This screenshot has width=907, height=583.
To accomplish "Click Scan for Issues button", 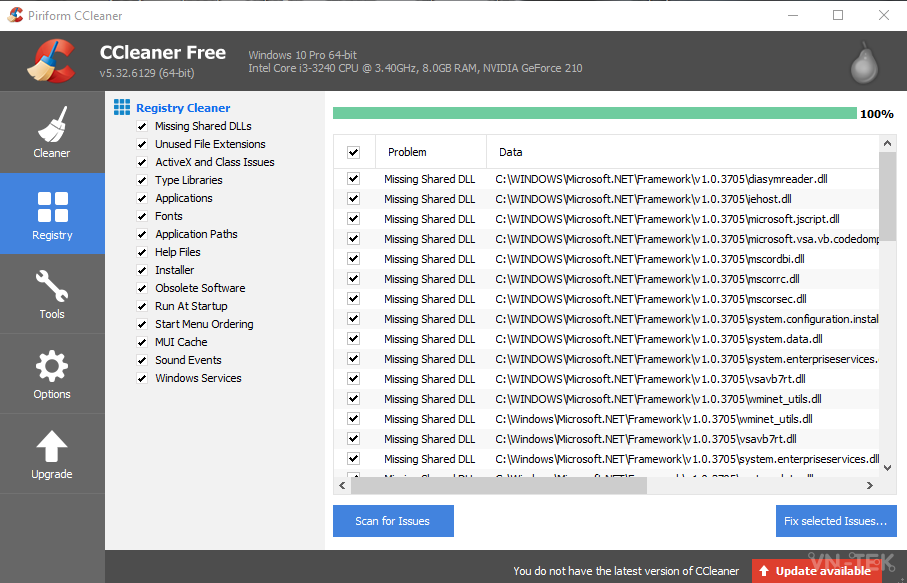I will 393,521.
